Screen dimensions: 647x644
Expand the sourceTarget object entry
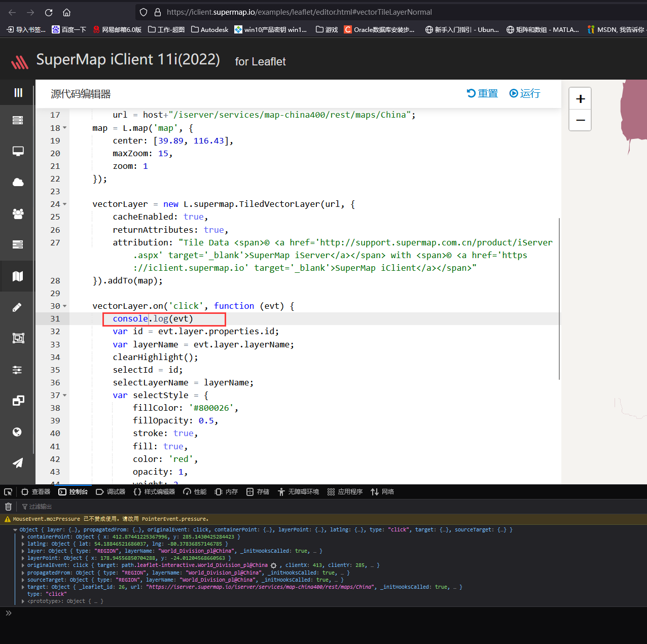pyautogui.click(x=23, y=580)
